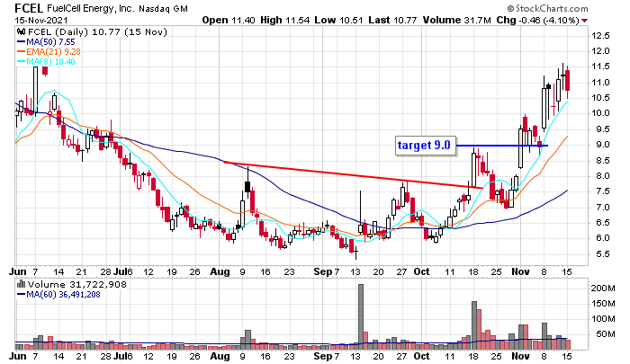Click the target 9.0 annotation box
Screen dimensions: 630x364
426,145
